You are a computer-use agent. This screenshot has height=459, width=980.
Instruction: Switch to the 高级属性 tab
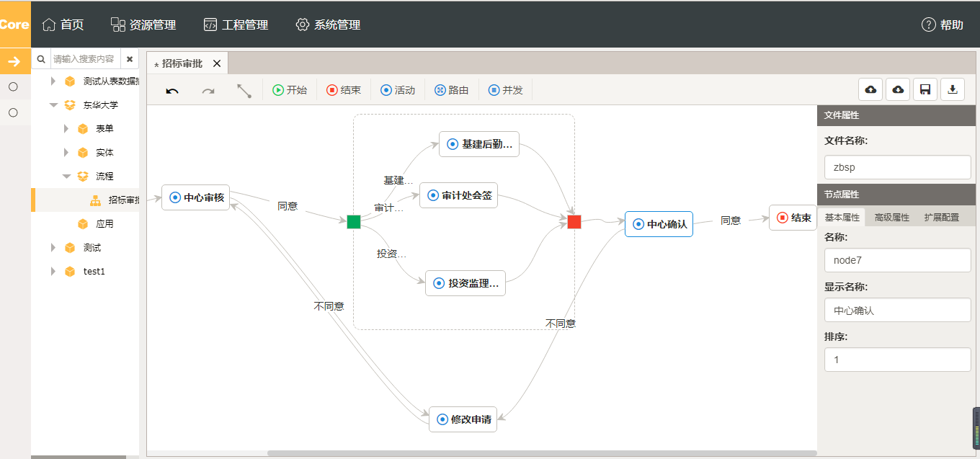(891, 217)
